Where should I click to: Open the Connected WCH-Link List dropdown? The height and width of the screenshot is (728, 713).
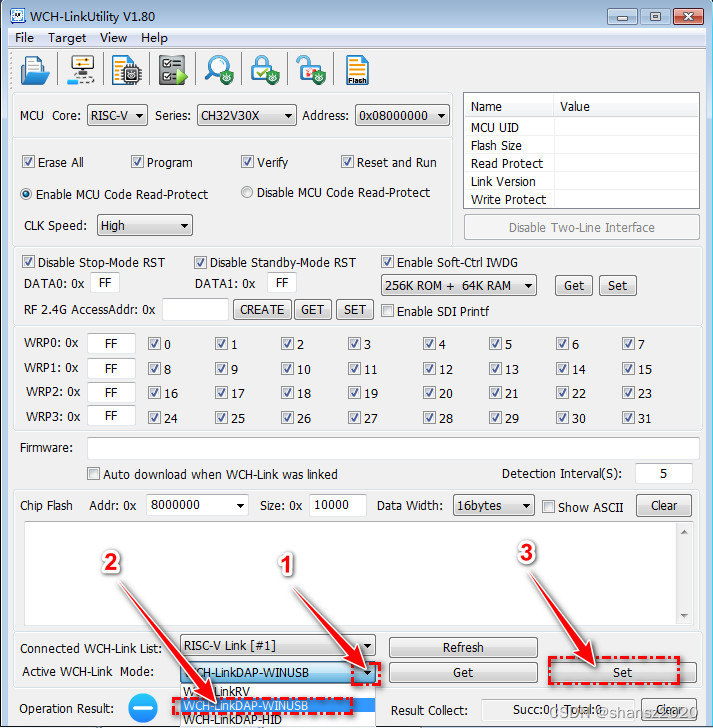278,645
